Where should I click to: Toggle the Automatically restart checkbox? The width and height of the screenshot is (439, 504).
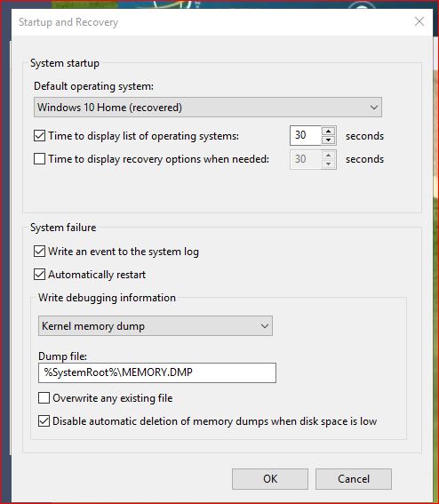click(39, 275)
